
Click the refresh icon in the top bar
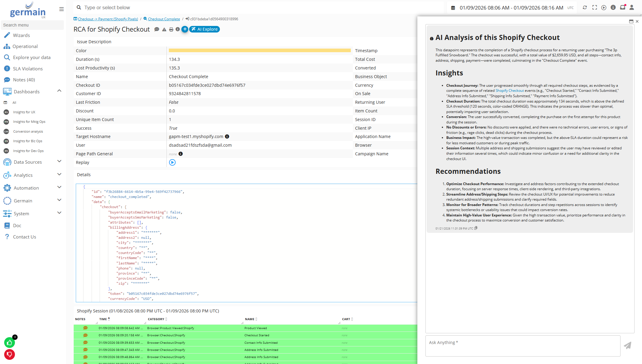point(585,8)
